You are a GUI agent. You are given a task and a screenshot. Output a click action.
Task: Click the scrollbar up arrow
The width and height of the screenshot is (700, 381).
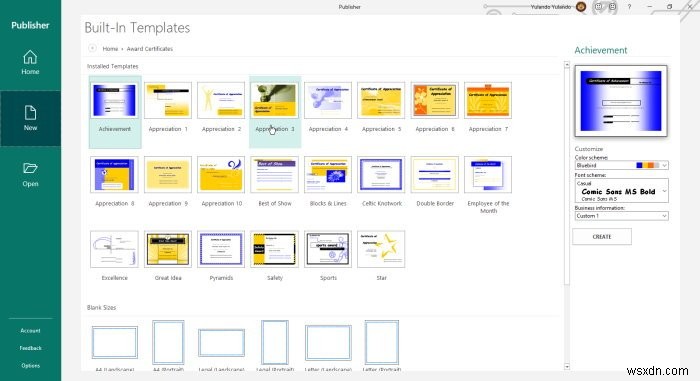tap(567, 65)
